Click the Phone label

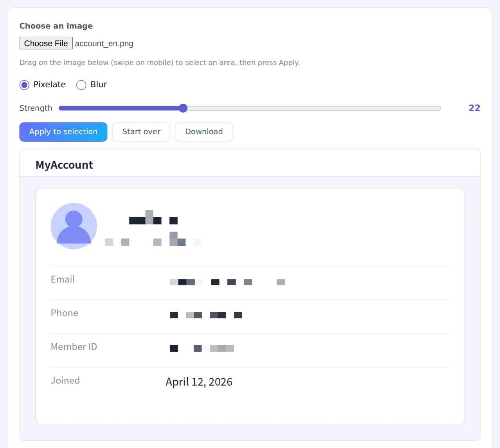[65, 313]
